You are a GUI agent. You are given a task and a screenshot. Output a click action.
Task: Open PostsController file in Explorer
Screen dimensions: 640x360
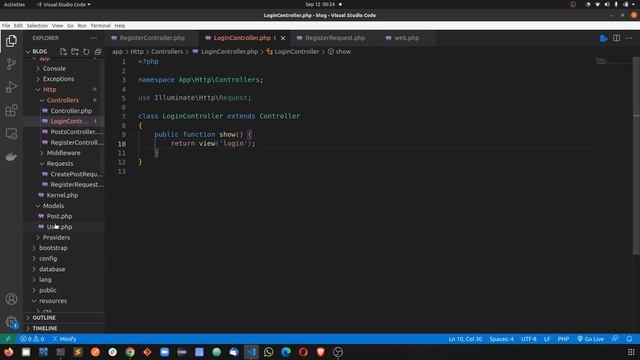tap(76, 132)
